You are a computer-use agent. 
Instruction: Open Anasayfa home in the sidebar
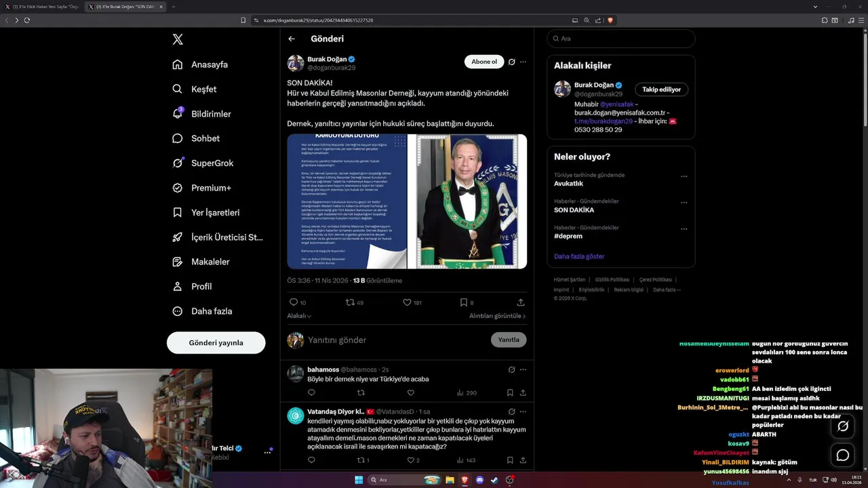click(201, 64)
